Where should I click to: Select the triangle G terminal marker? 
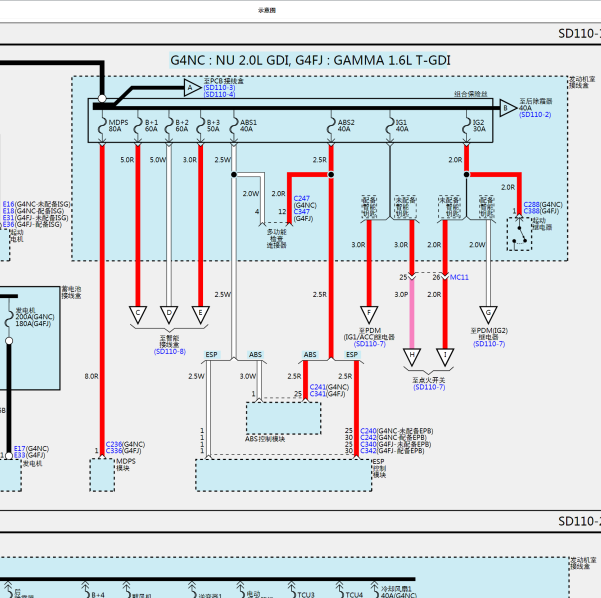[488, 315]
